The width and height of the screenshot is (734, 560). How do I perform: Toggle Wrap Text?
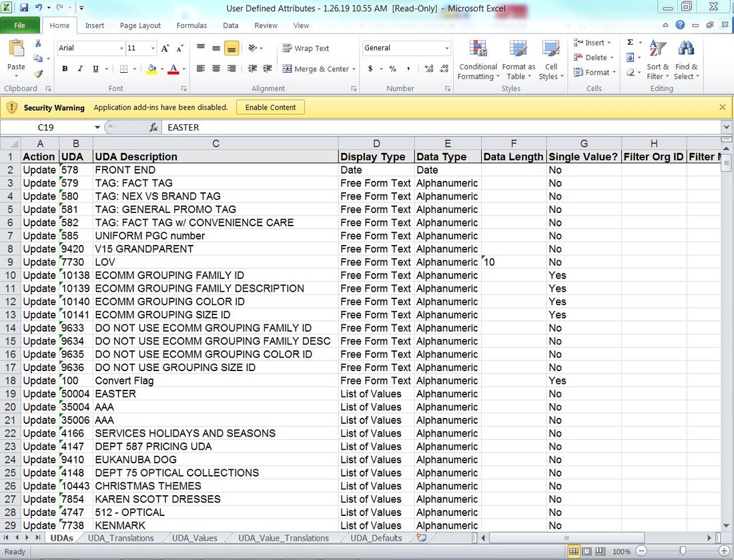(306, 48)
